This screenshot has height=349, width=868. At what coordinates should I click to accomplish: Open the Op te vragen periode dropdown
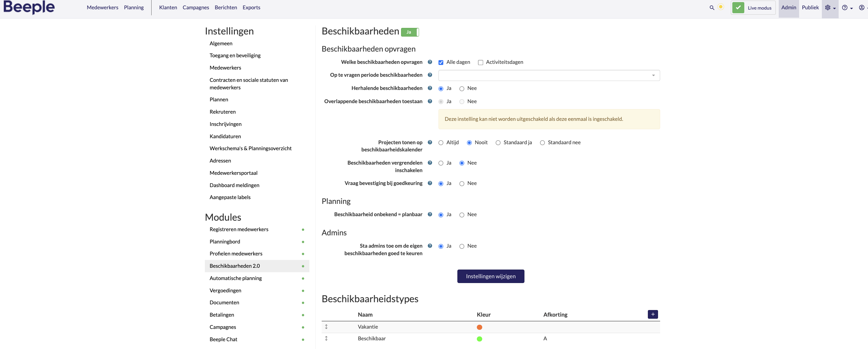pyautogui.click(x=549, y=75)
